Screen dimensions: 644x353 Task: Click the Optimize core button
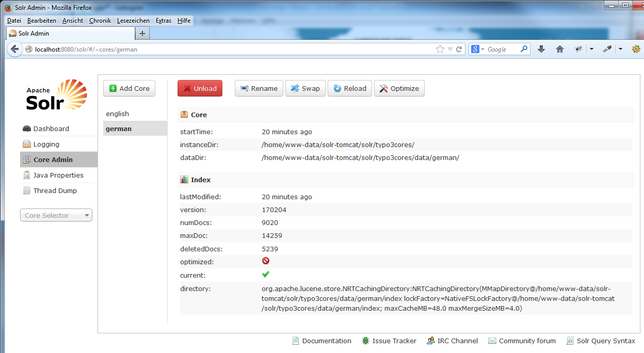(x=399, y=88)
